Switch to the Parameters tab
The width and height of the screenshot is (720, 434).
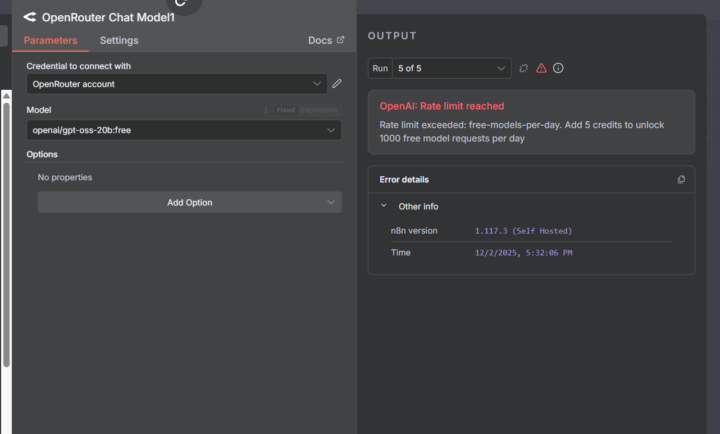click(x=51, y=40)
